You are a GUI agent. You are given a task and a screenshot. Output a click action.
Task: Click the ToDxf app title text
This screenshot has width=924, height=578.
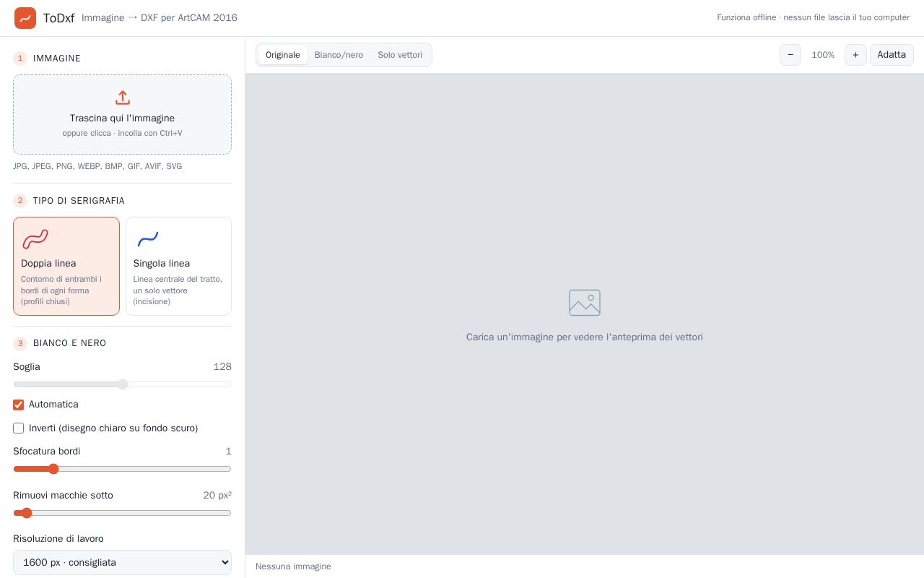[58, 18]
